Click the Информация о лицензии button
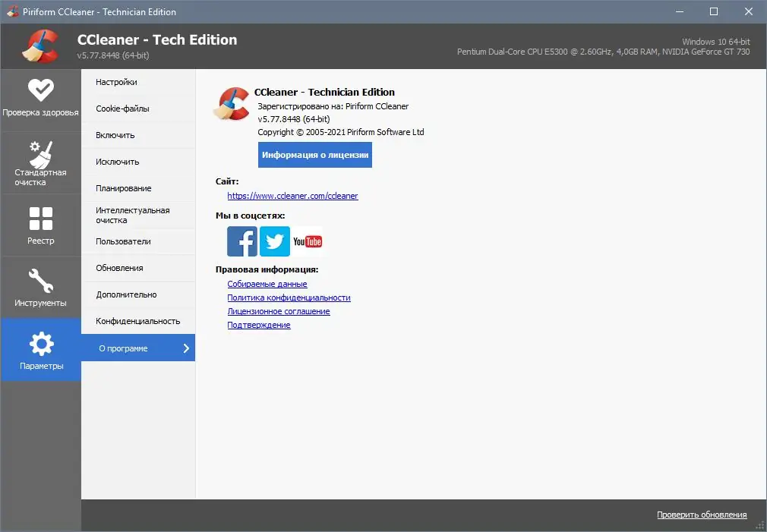The height and width of the screenshot is (532, 767). click(x=314, y=154)
